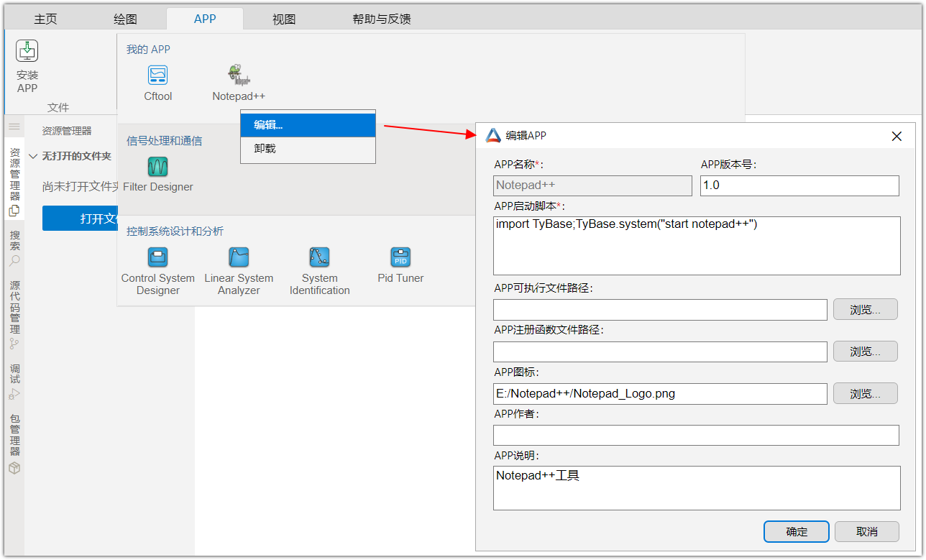Open the 帮助与反馈 tab
Viewport: 926px width, 560px height.
[x=382, y=19]
